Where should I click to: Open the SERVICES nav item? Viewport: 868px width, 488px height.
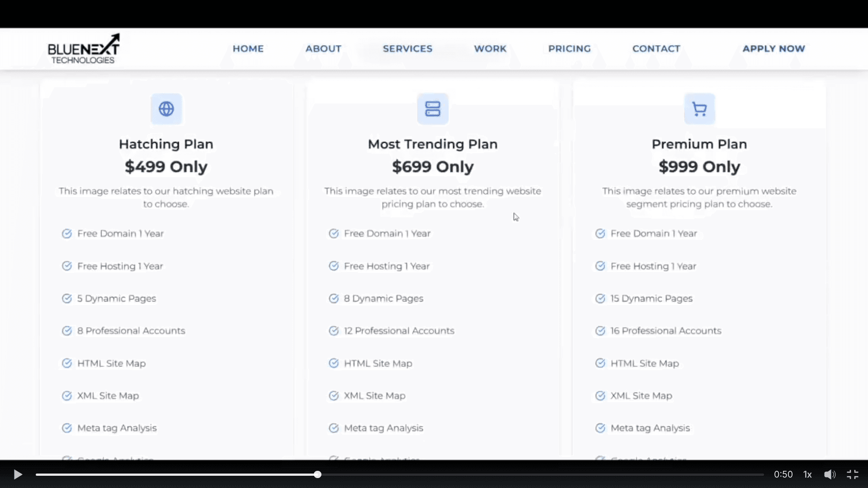click(407, 48)
